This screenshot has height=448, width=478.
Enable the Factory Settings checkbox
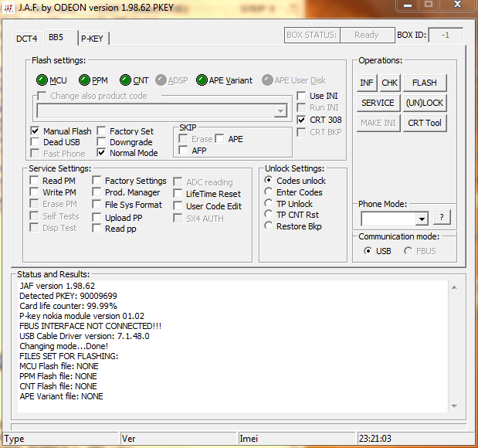pos(97,181)
